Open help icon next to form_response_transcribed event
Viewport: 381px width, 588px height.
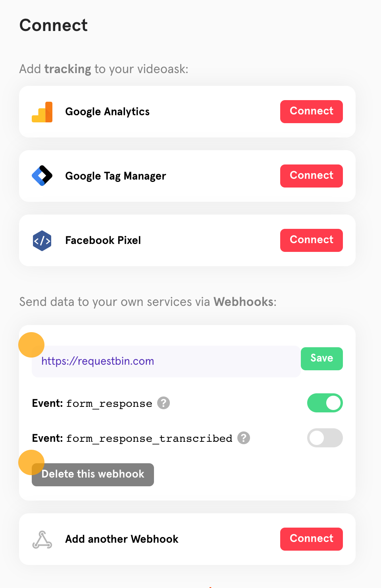click(x=244, y=438)
